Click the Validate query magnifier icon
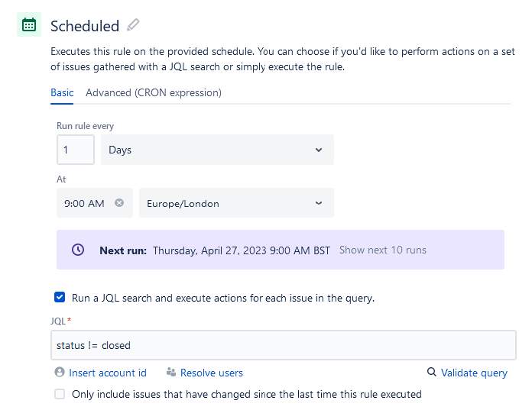The image size is (532, 410). pos(432,373)
